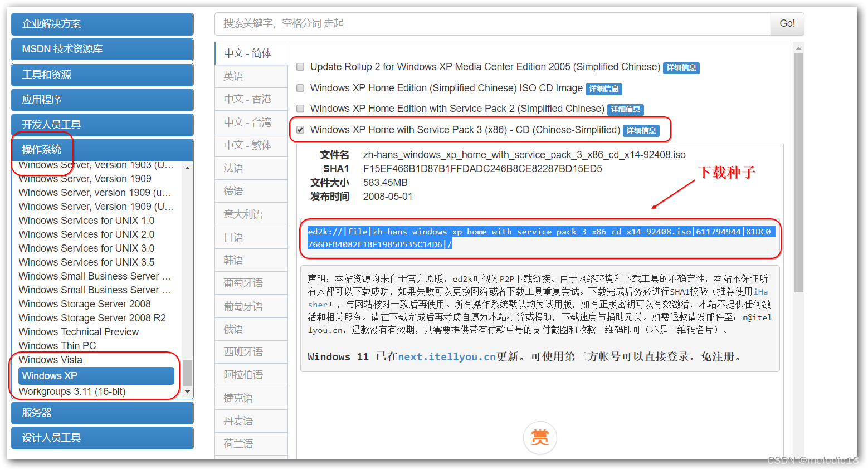Select Windows Services for UNIX 3.5
Screen dimensions: 868x470
87,262
